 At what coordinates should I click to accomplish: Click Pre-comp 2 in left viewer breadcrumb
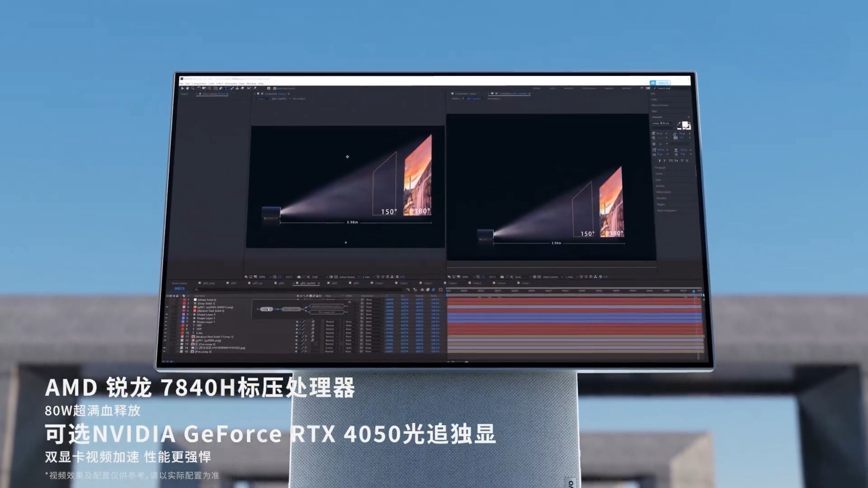(299, 99)
